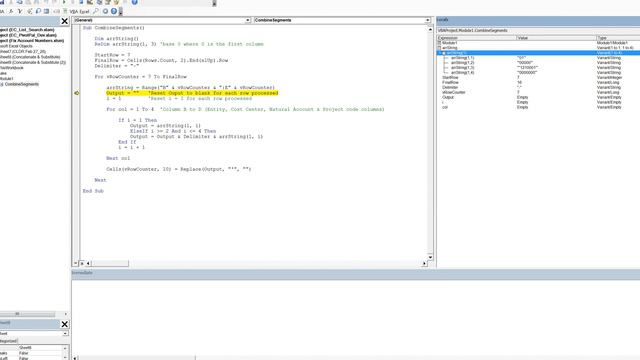640x360 pixels.
Task: Select the StartRow variable in Locals
Action: tap(450, 78)
